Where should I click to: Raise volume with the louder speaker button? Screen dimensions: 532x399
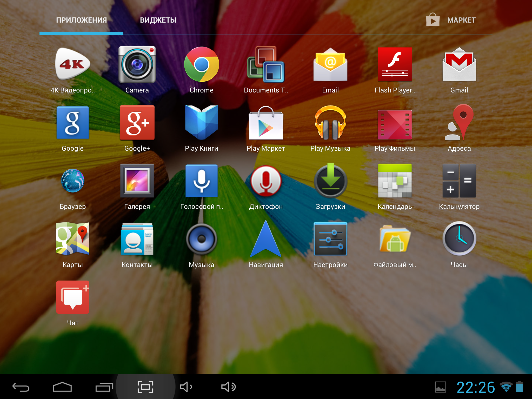[229, 387]
